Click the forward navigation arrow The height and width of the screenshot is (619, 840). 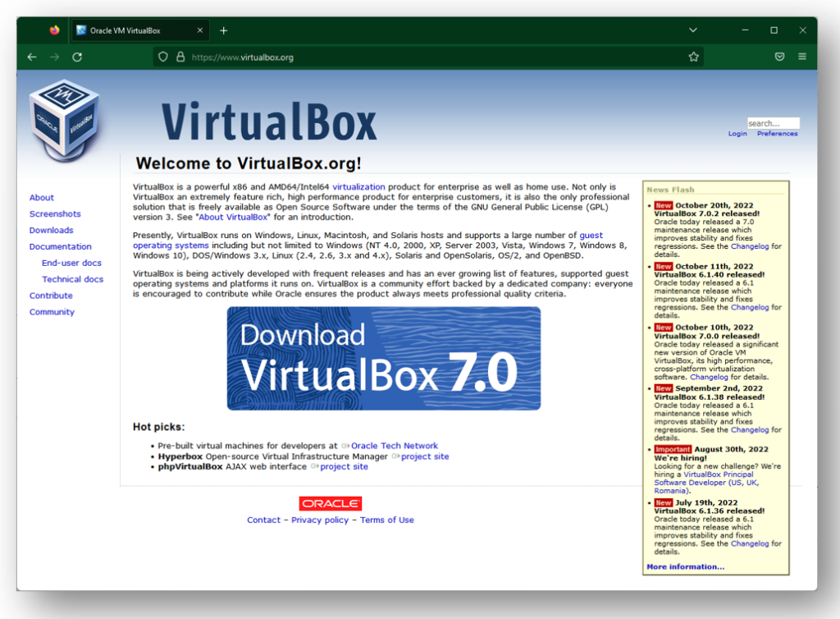55,57
